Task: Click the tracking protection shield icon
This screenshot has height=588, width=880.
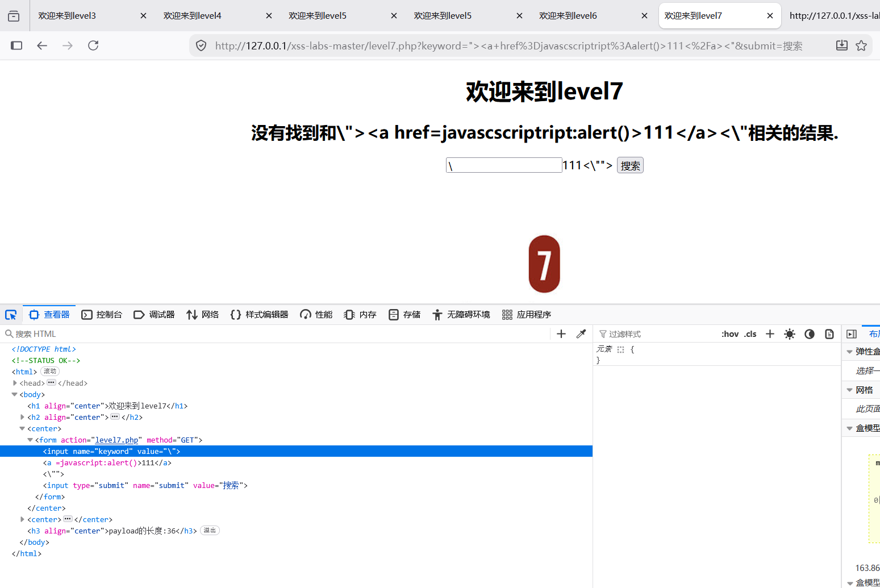Action: coord(201,45)
